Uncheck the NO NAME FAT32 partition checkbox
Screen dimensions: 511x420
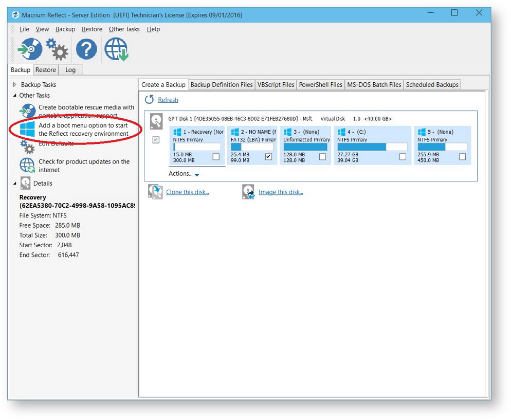pos(268,157)
